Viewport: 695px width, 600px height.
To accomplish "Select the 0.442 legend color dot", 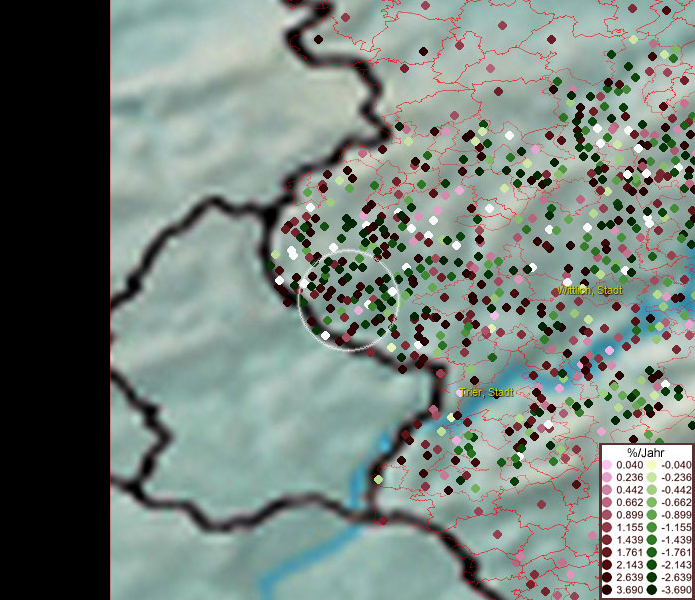I will [x=607, y=490].
